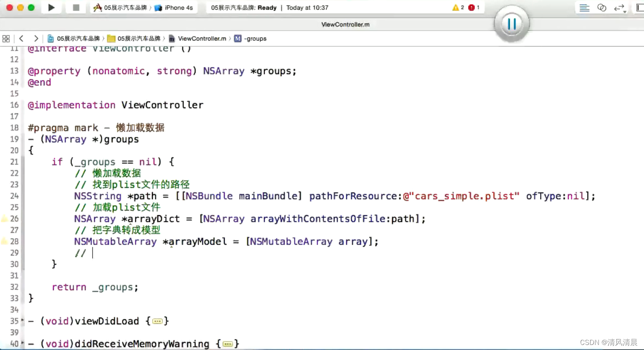
Task: Run the project with the play button
Action: (51, 8)
